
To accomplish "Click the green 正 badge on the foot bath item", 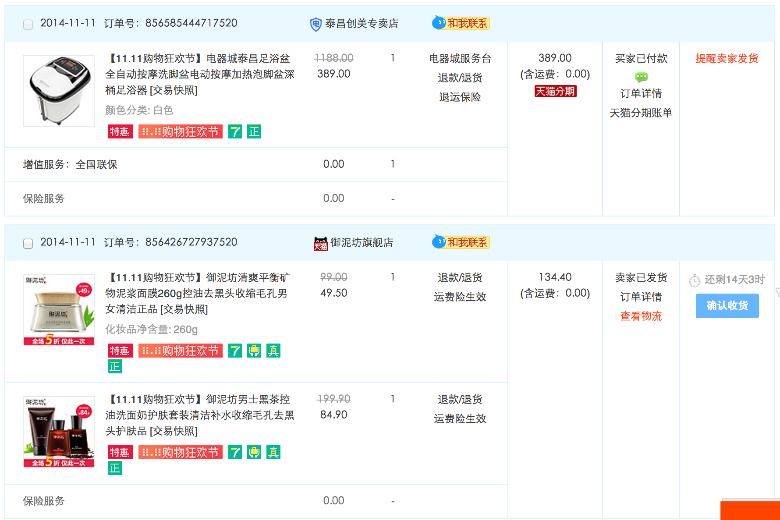I will pyautogui.click(x=254, y=131).
